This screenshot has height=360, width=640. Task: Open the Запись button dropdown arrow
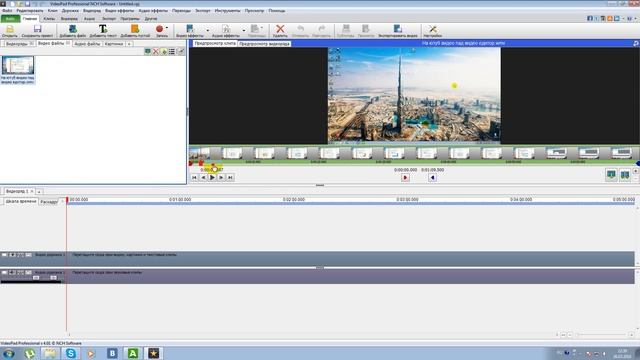(x=167, y=28)
